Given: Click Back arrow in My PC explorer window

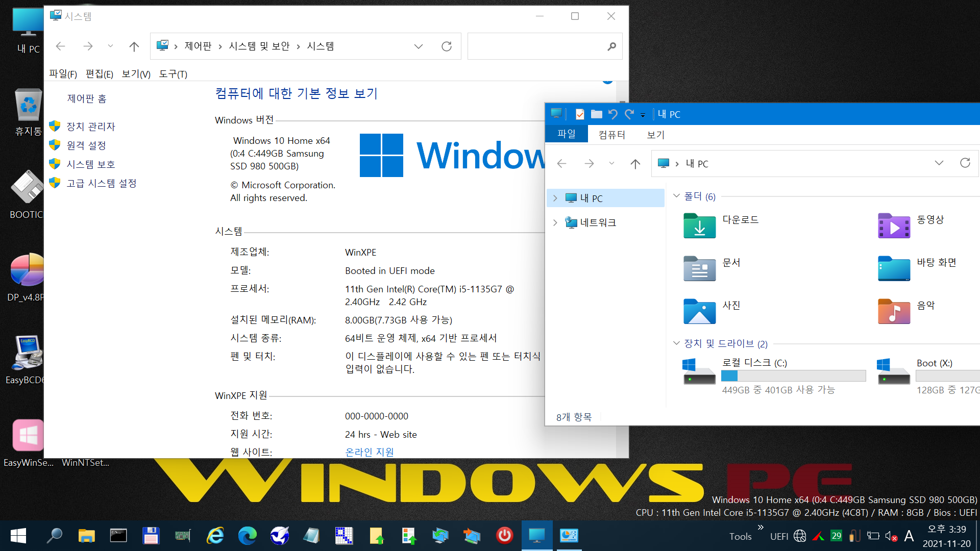Looking at the screenshot, I should pyautogui.click(x=561, y=164).
